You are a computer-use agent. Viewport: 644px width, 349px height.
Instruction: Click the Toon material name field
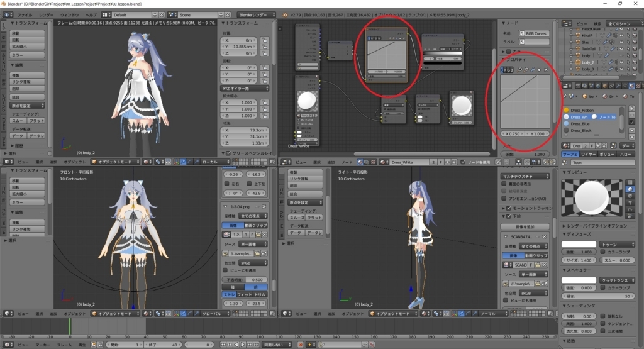(603, 163)
